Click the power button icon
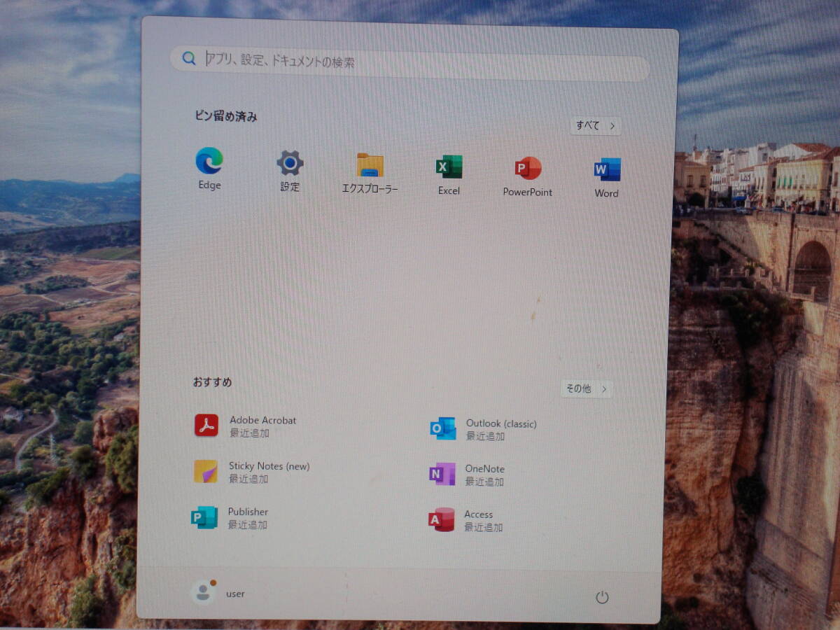 pyautogui.click(x=602, y=597)
